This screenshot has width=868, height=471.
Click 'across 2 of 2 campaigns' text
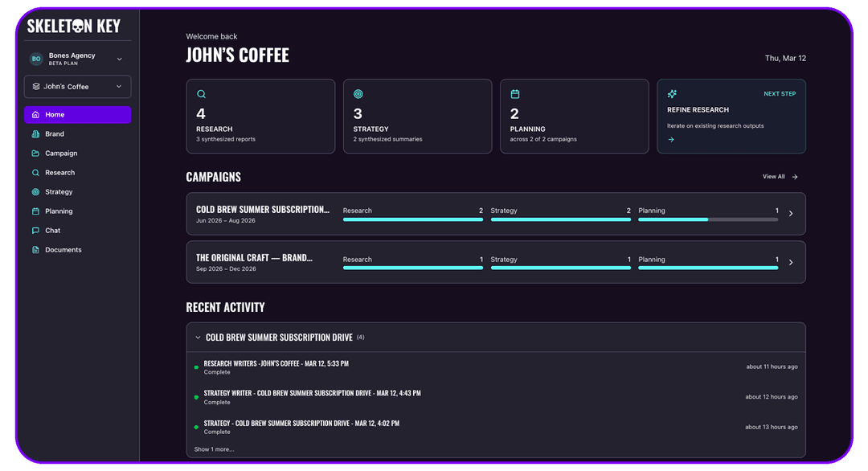point(543,140)
